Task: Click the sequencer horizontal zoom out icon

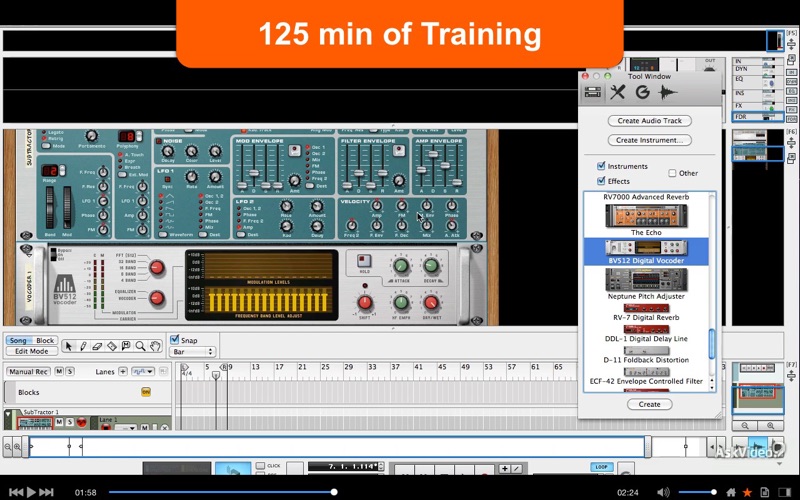Action: (8, 447)
